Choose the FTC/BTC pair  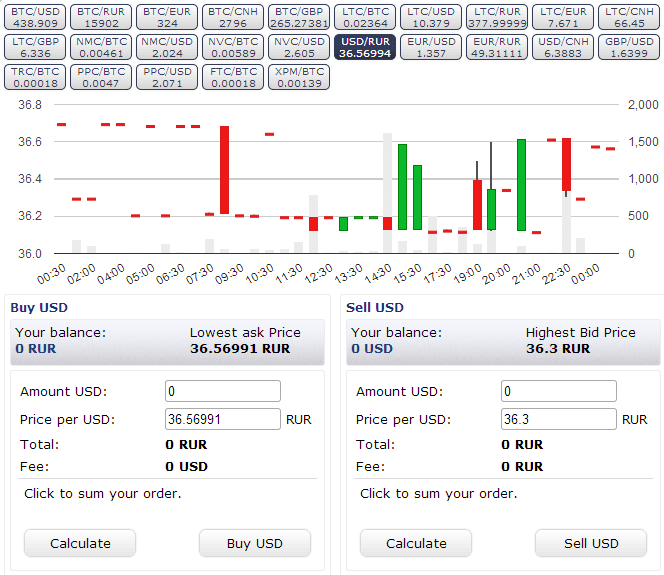pos(233,77)
